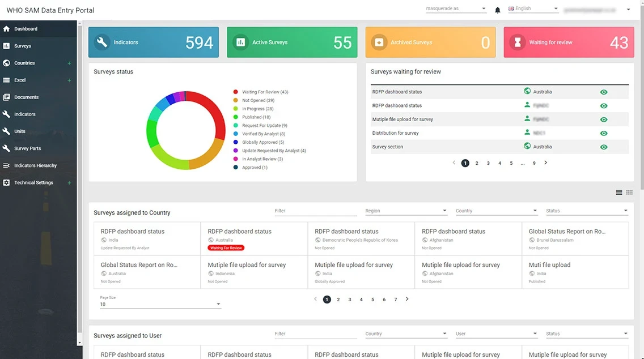View Mutiple file upload for survey review row
Image resolution: width=644 pixels, height=359 pixels.
(603, 119)
